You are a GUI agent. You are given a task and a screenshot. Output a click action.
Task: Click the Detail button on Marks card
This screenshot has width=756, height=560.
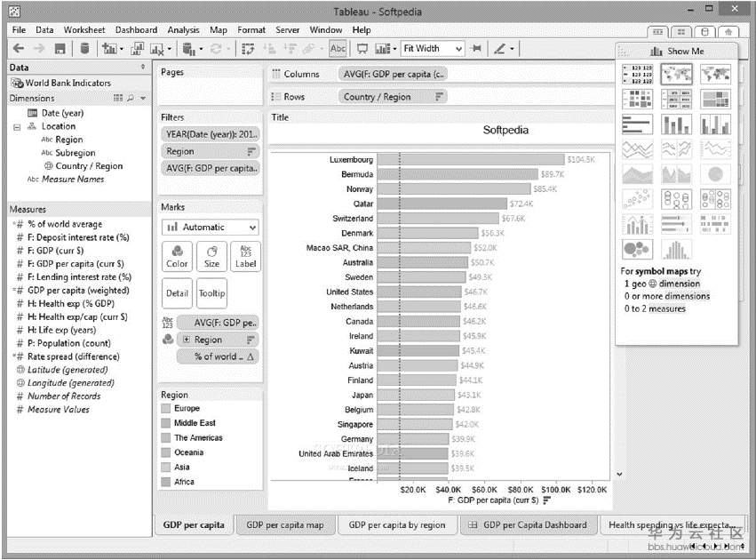(x=177, y=293)
